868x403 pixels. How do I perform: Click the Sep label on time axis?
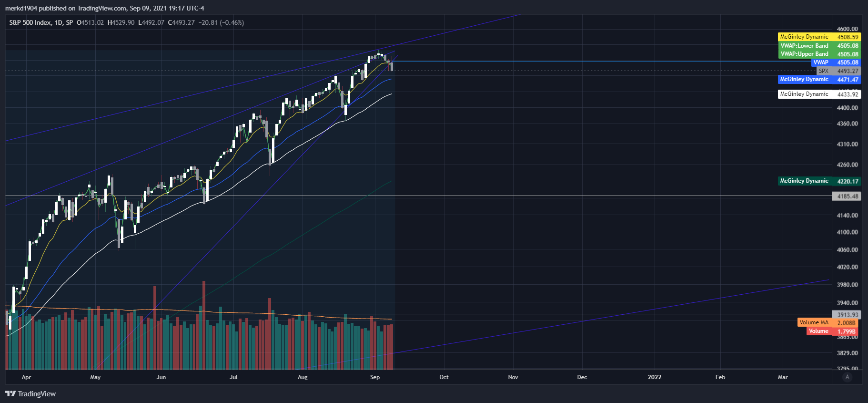pyautogui.click(x=375, y=377)
